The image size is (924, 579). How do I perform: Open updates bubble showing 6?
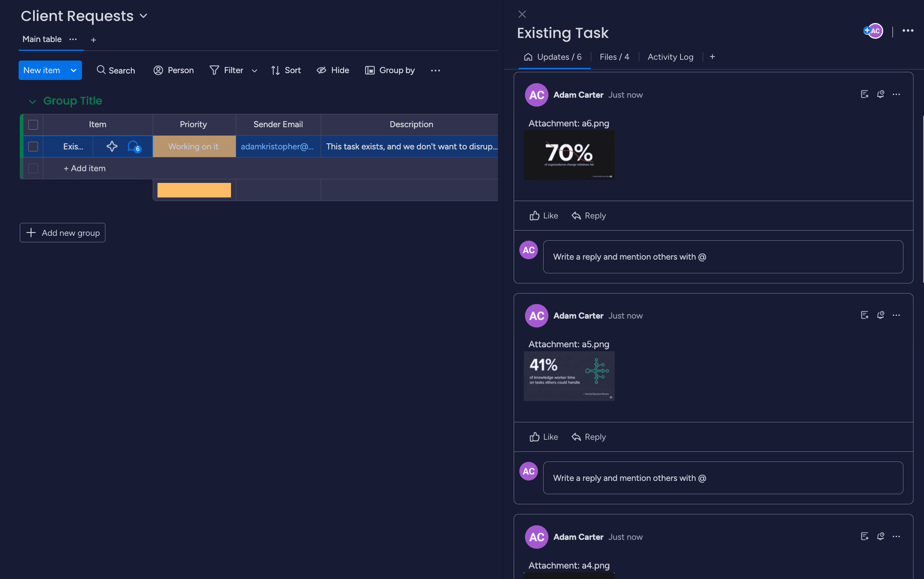click(134, 146)
